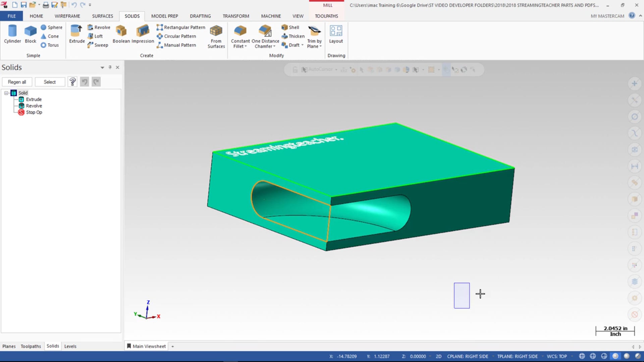The image size is (644, 362).
Task: Expand the Trim by Plane dropdown
Action: click(320, 47)
